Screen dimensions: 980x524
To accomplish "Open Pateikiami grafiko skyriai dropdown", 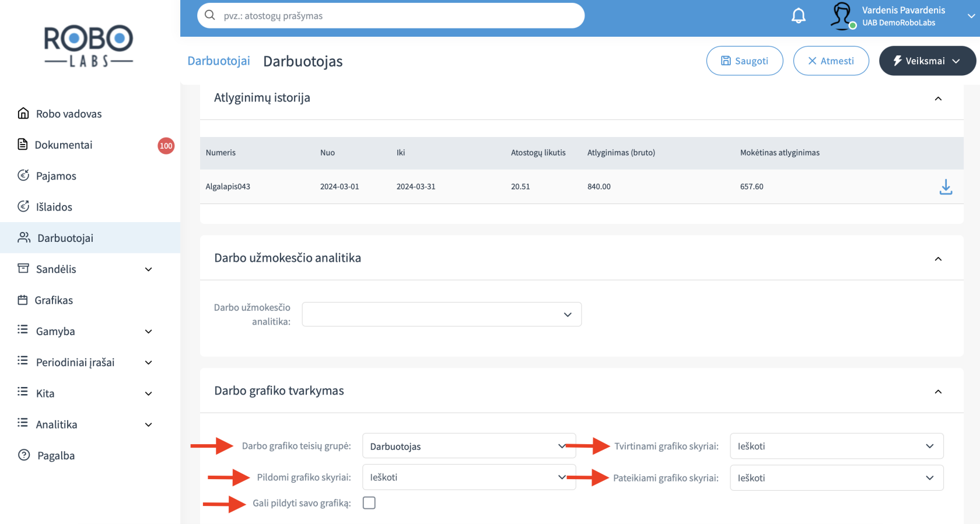I will tap(836, 477).
